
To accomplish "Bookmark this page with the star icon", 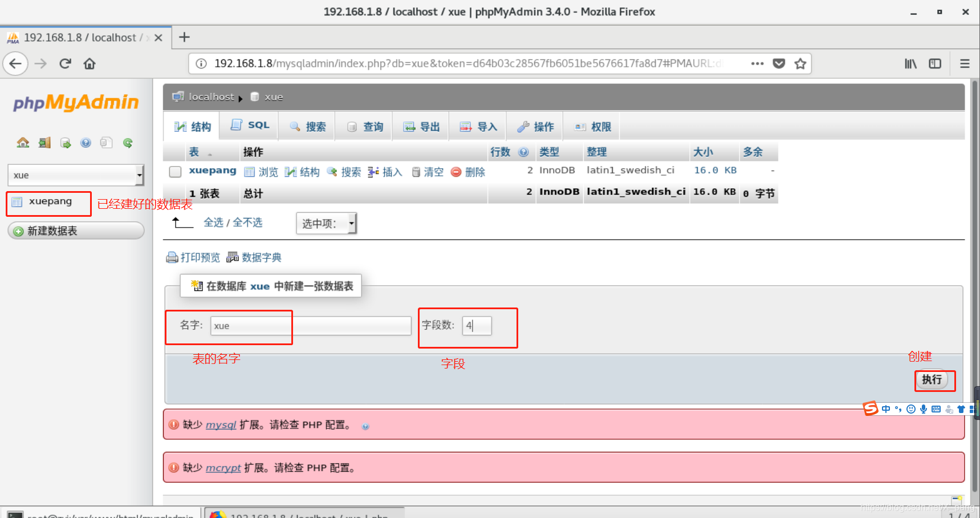I will pyautogui.click(x=800, y=63).
